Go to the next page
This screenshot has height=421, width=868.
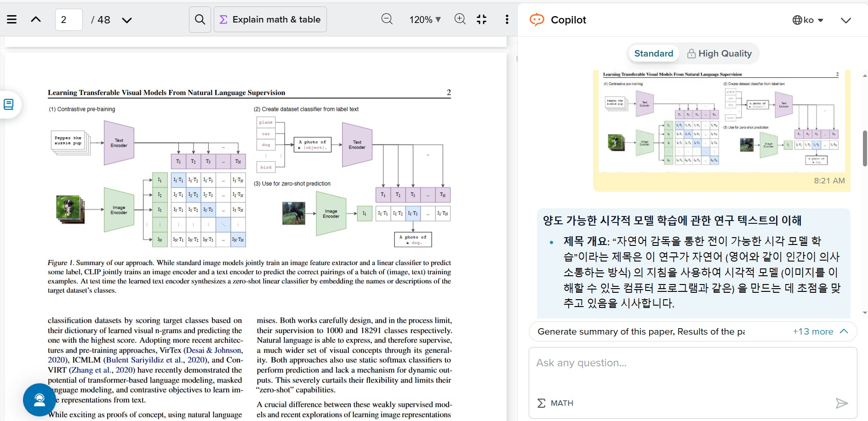[127, 20]
